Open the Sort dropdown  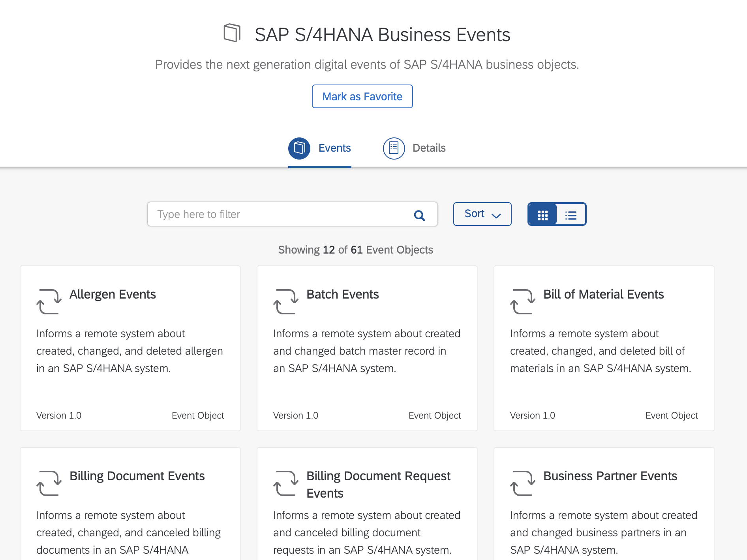click(482, 214)
